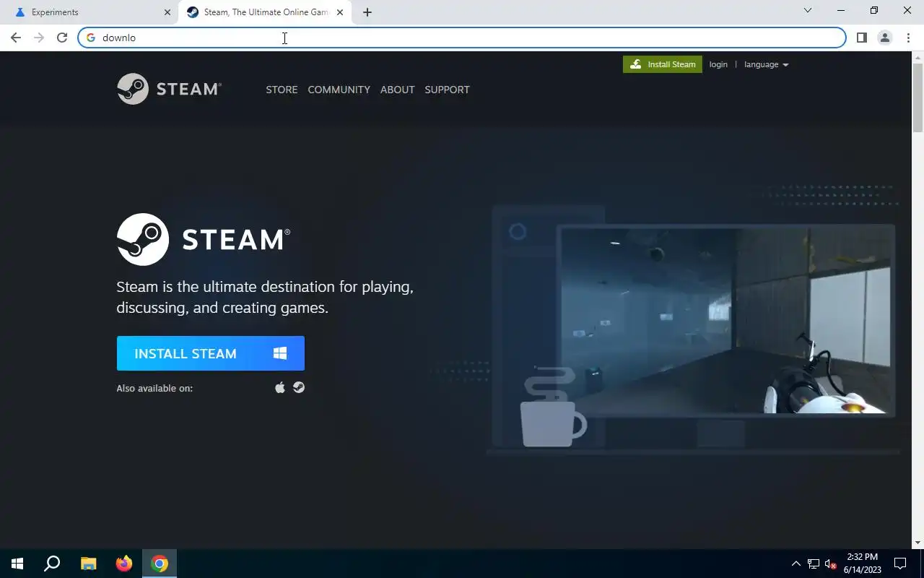The height and width of the screenshot is (578, 924).
Task: Open network status tray icon
Action: point(814,564)
